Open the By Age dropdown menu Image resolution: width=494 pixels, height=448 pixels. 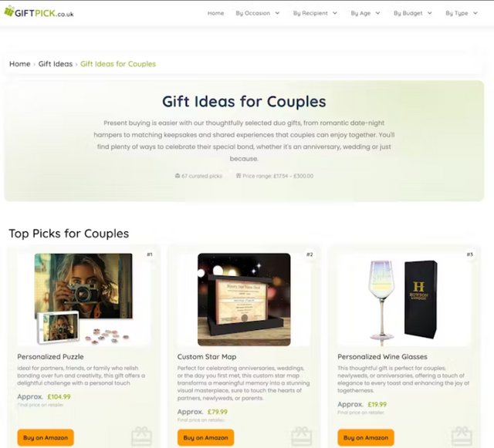[x=365, y=13]
